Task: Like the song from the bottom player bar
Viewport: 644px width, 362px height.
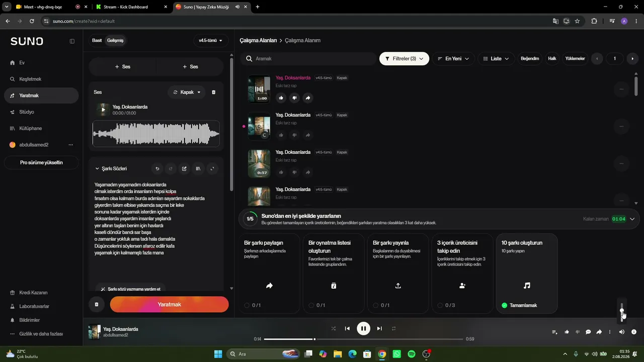Action: [567, 332]
